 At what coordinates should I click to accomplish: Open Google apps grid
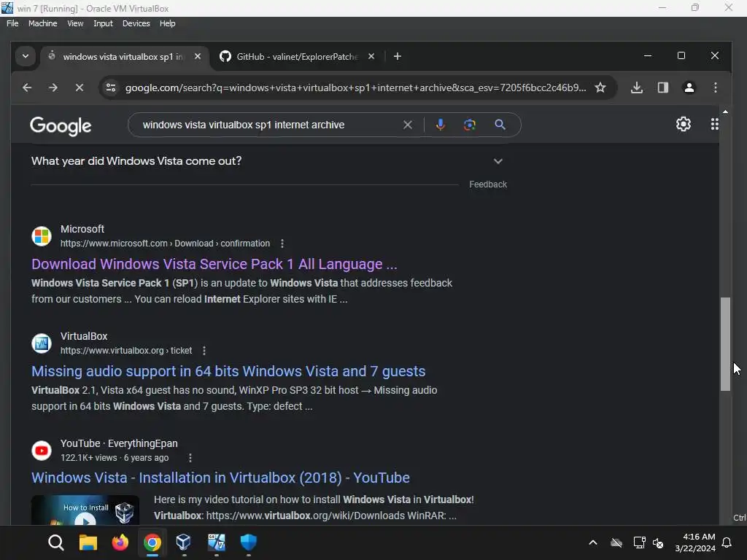[715, 124]
